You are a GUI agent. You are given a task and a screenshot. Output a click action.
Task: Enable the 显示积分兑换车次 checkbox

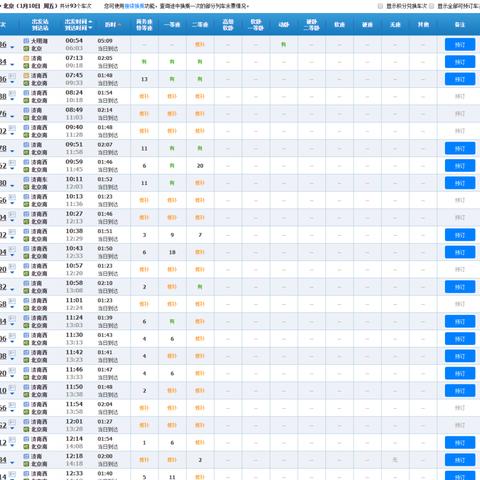380,6
